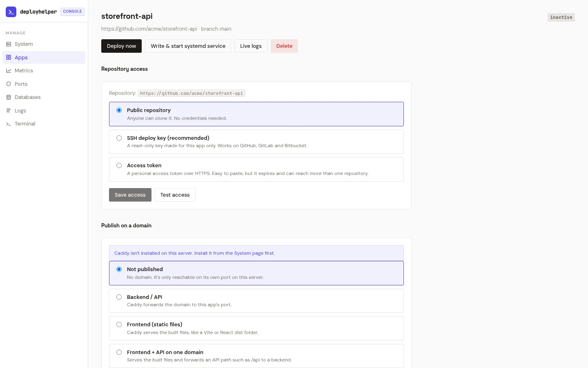Select the Public repository radio option
This screenshot has width=588, height=368.
(119, 110)
